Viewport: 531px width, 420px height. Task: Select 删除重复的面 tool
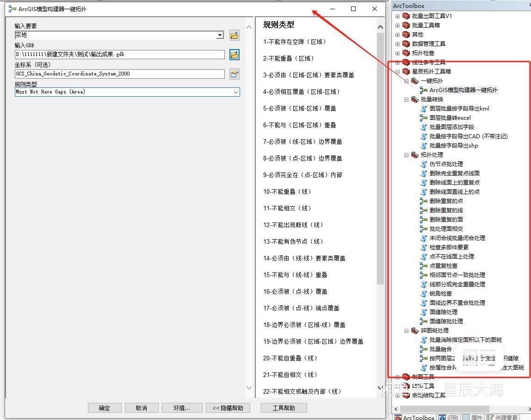(x=446, y=220)
